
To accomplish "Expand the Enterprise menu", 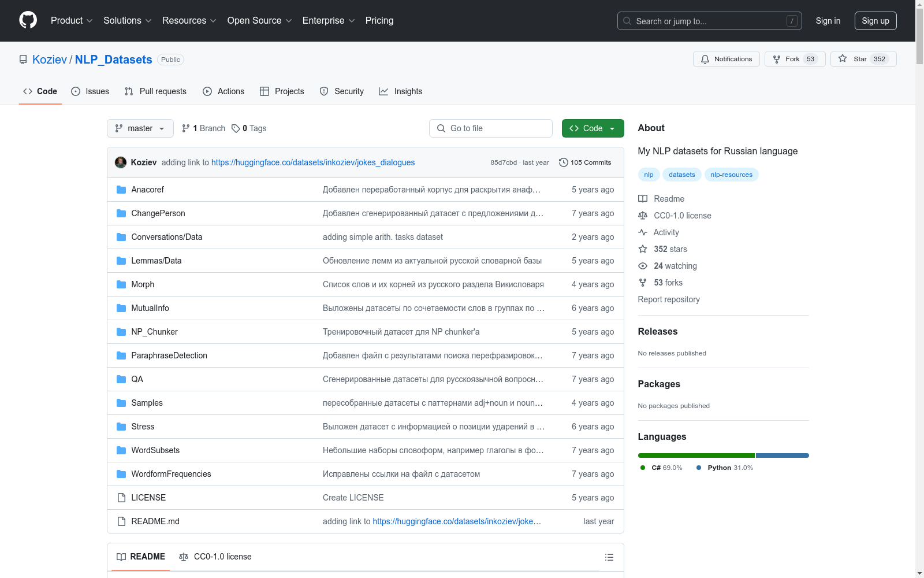I will coord(329,20).
